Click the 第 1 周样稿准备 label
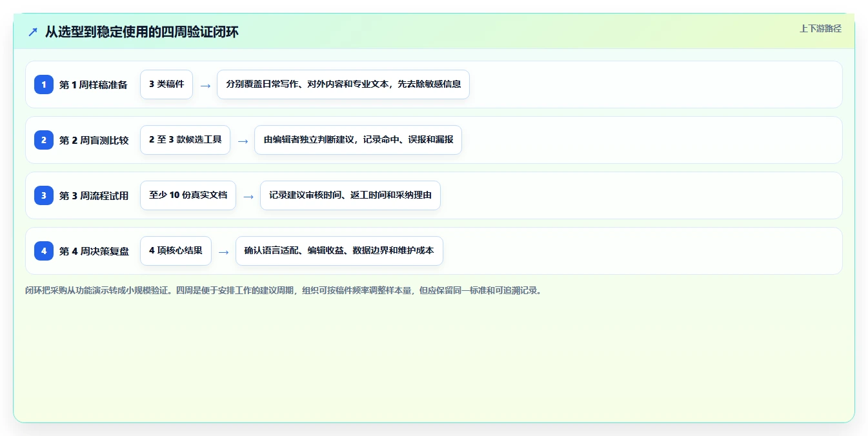The image size is (868, 436). 94,84
